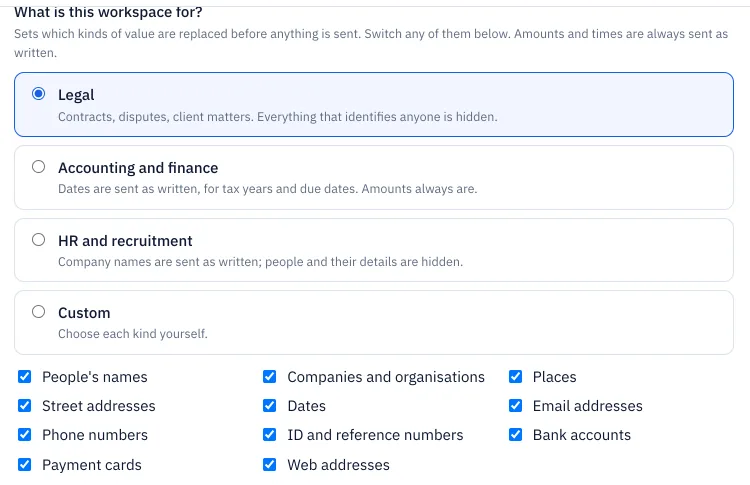Uncheck the Payment cards checkbox

(x=24, y=464)
